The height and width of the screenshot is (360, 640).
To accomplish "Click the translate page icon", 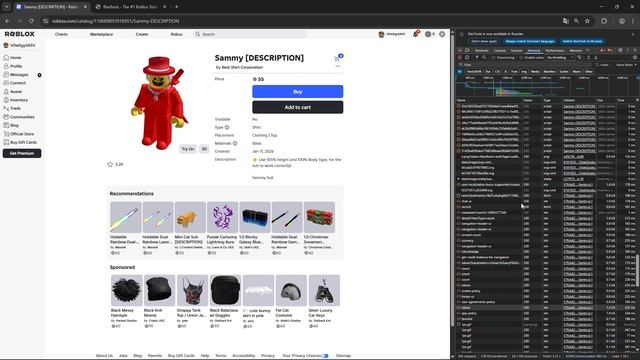I will [x=566, y=21].
